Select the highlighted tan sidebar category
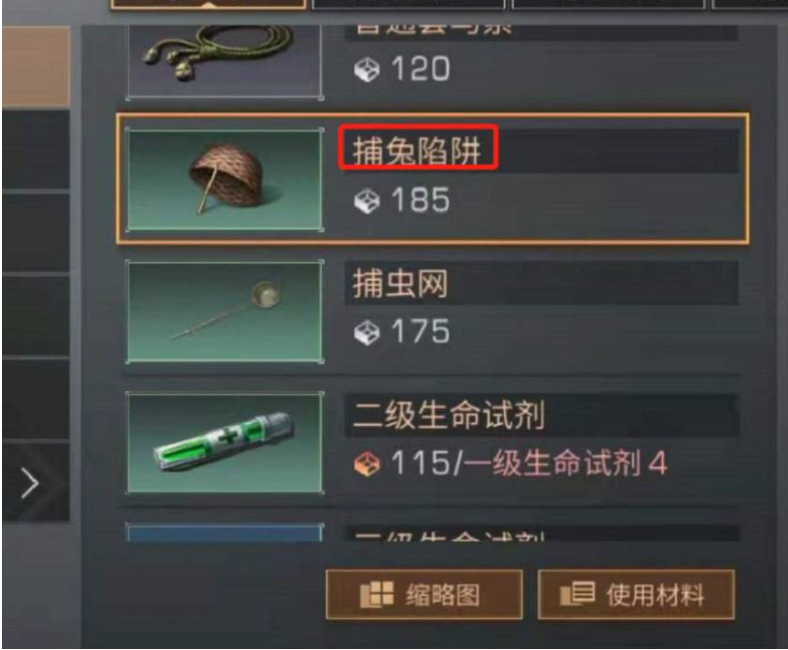 tap(36, 66)
